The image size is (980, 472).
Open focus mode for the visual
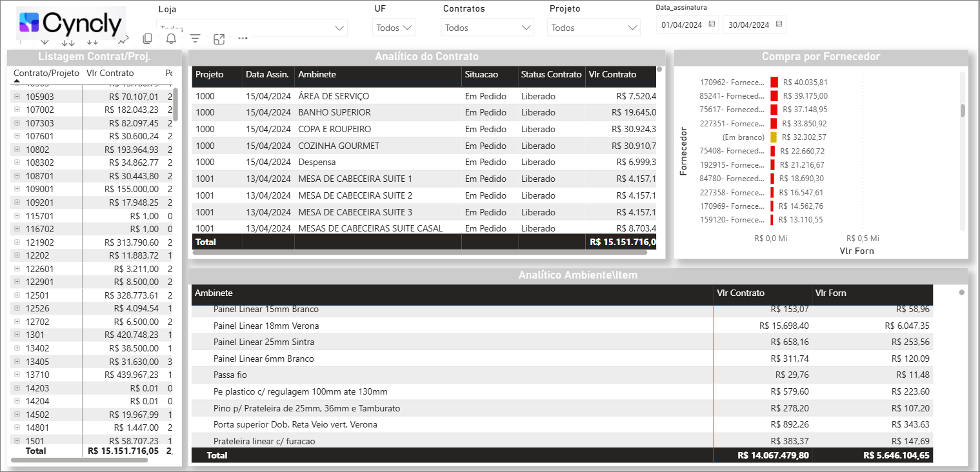(x=219, y=39)
